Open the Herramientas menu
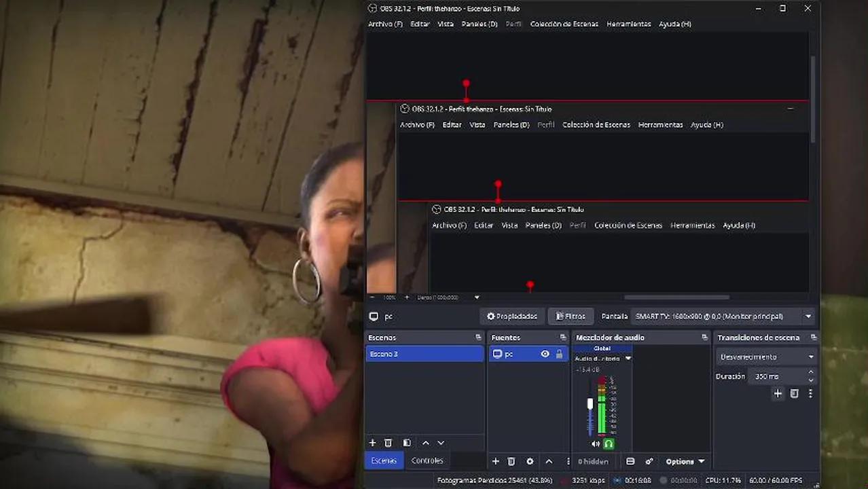Viewport: 868px width, 489px height. pos(629,24)
